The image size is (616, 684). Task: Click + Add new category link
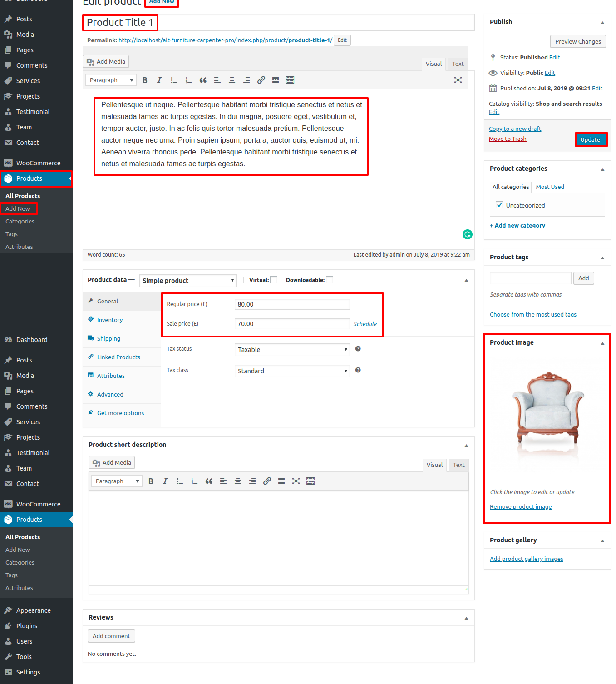tap(517, 226)
